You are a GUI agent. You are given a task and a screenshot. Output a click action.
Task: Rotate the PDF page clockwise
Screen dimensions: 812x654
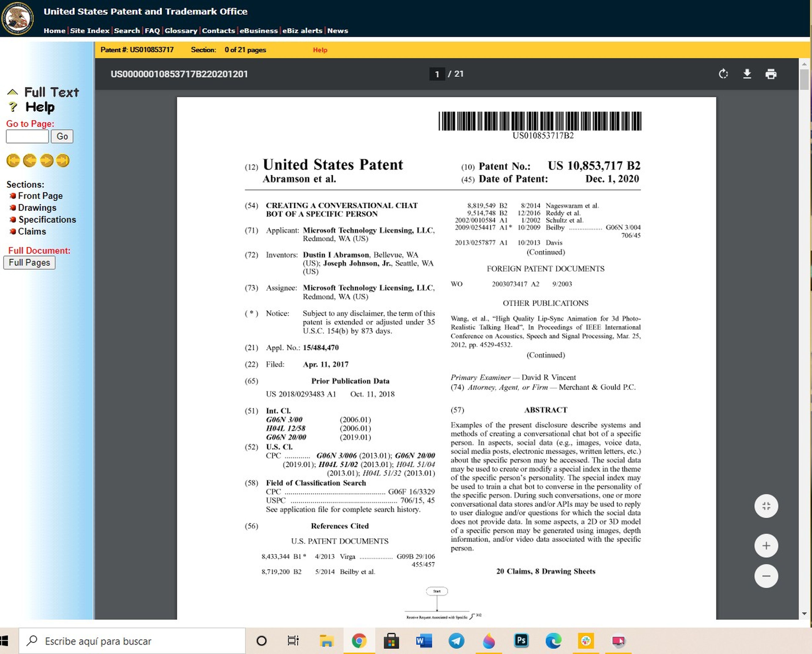[723, 74]
